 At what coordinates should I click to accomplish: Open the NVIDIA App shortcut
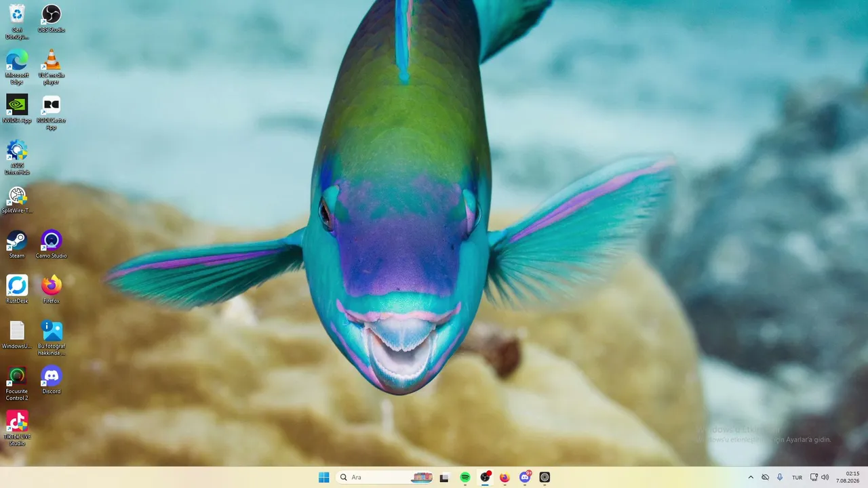pos(17,108)
